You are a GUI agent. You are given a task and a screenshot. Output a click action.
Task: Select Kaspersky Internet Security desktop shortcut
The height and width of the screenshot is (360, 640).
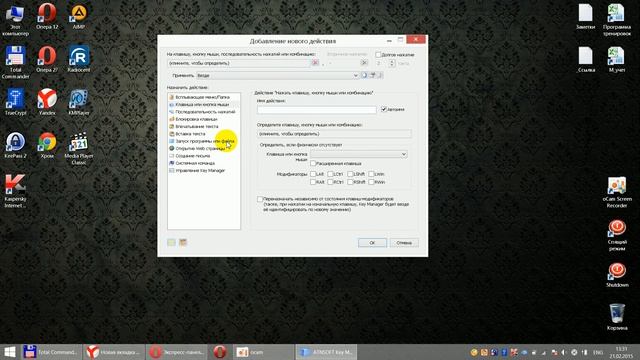click(15, 191)
